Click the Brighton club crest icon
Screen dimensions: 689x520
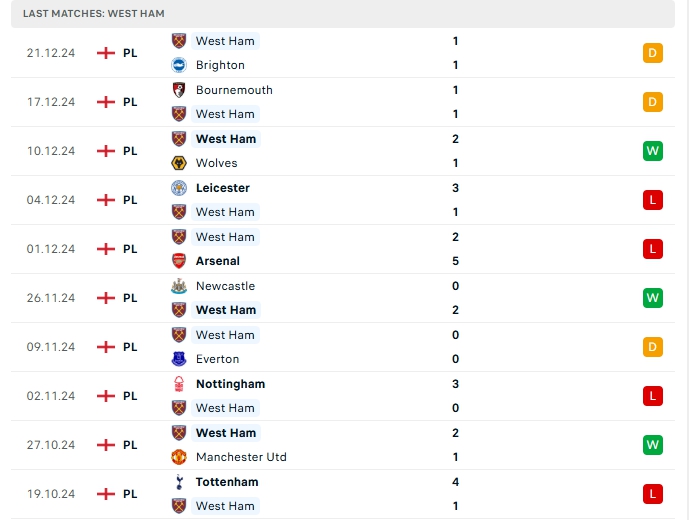180,65
